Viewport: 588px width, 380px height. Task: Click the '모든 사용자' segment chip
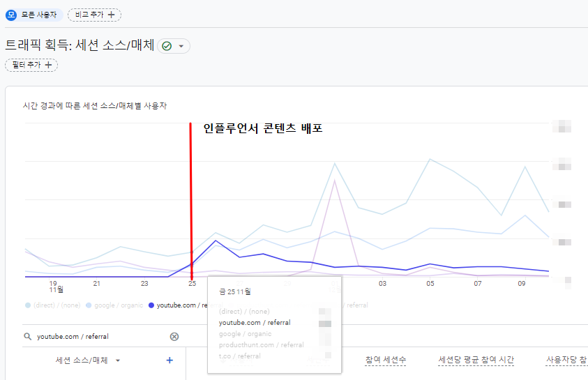click(33, 15)
